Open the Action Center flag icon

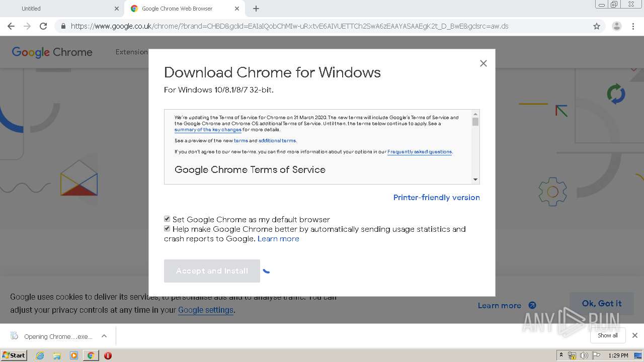point(596,355)
